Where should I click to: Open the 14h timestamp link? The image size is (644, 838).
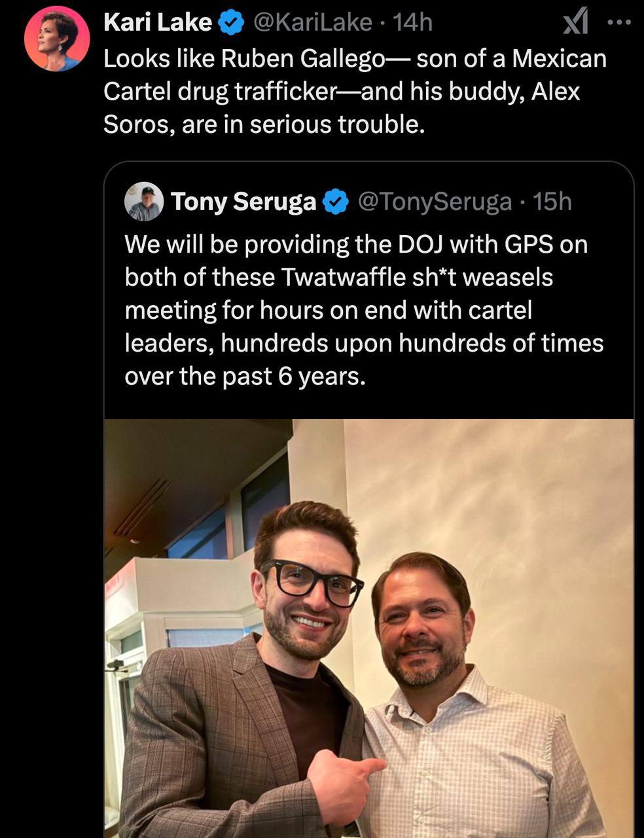click(x=413, y=23)
